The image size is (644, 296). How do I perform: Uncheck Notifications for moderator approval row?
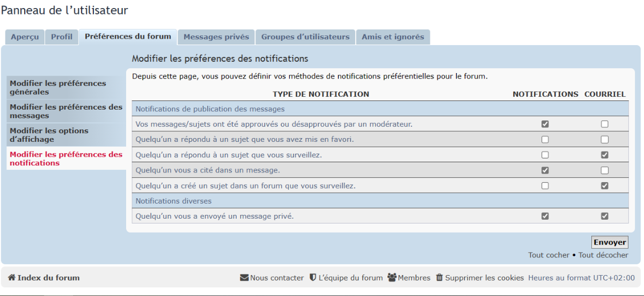[545, 124]
